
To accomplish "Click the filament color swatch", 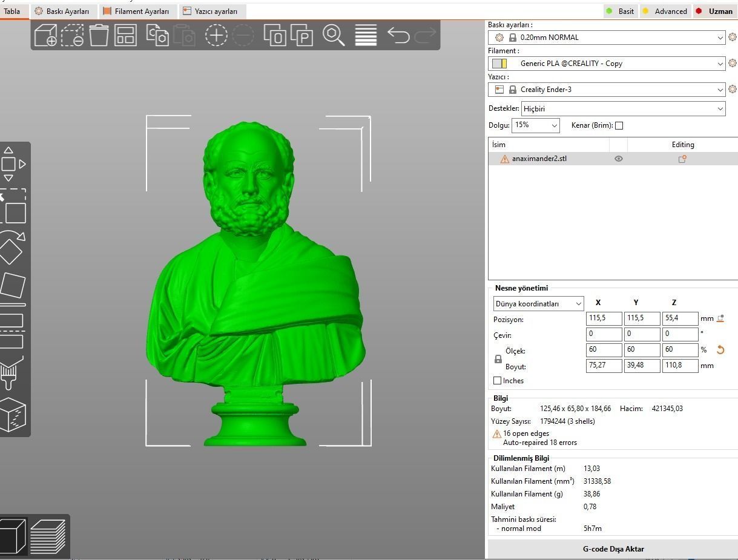I will click(499, 64).
